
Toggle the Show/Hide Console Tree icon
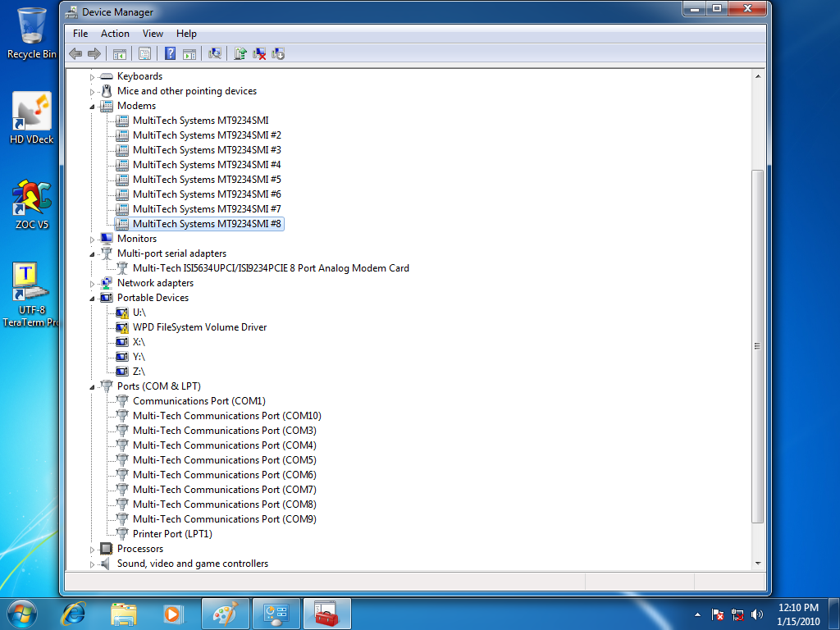[120, 54]
